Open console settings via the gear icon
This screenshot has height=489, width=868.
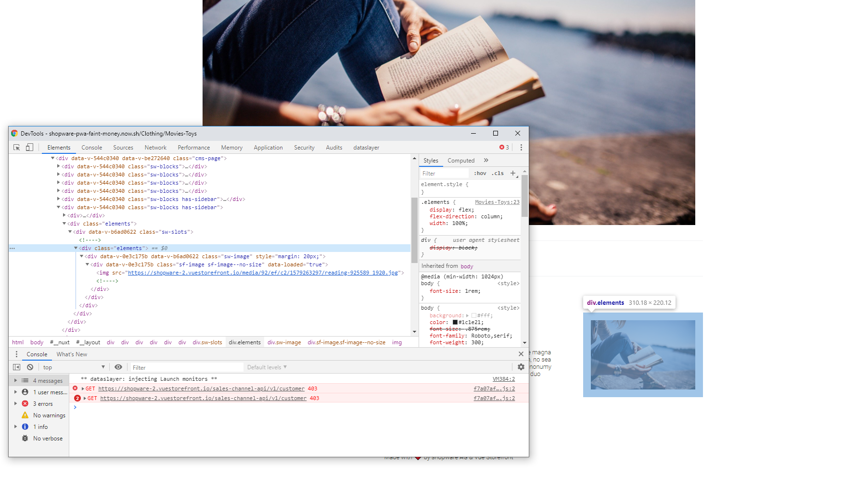click(521, 367)
